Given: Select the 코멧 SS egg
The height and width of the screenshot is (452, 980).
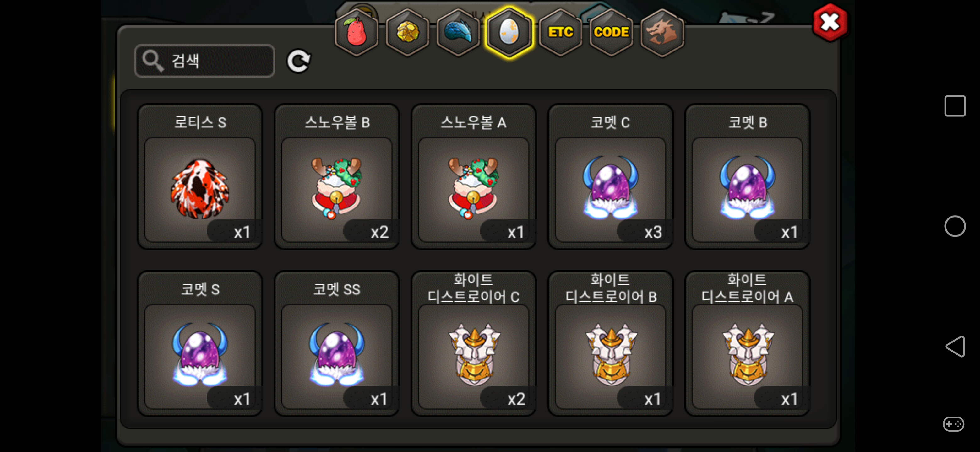Looking at the screenshot, I should (x=337, y=343).
